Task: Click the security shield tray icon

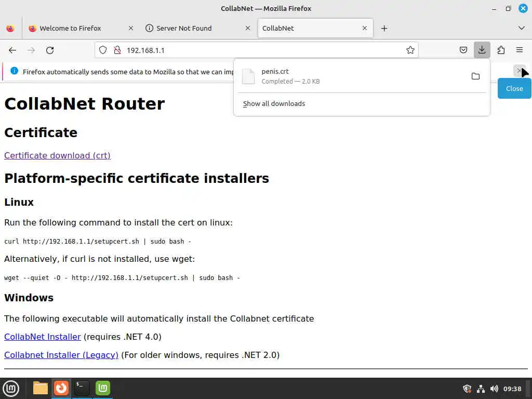Action: click(x=467, y=389)
